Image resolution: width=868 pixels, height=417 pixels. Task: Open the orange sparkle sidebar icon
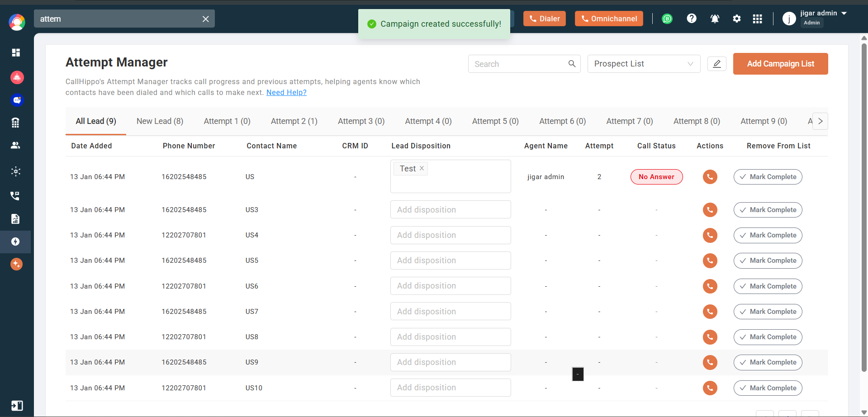17,264
